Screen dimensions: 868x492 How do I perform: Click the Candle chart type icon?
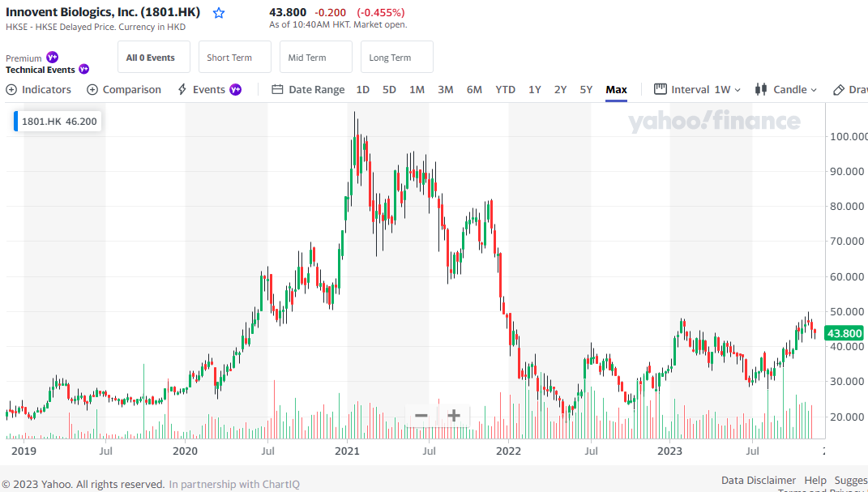pos(760,90)
